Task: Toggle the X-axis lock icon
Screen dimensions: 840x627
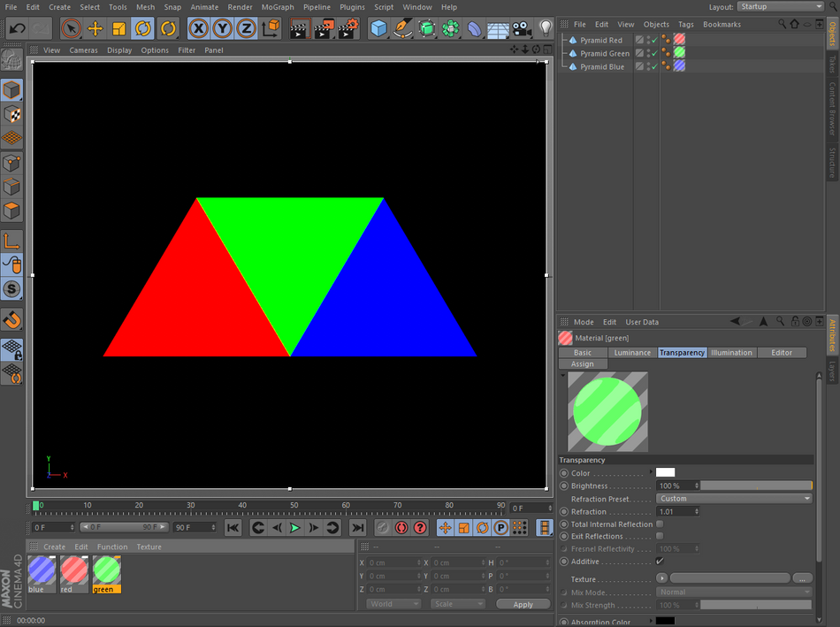Action: click(199, 28)
